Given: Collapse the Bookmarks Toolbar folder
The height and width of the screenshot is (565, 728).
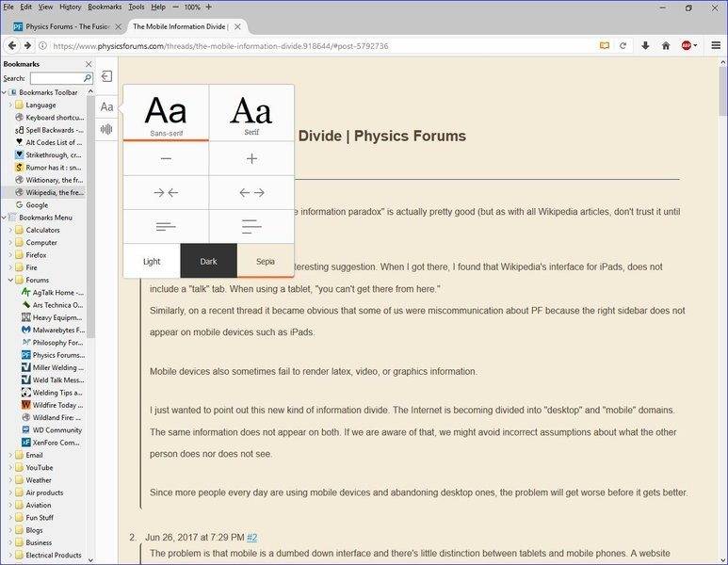Looking at the screenshot, I should tap(4, 92).
